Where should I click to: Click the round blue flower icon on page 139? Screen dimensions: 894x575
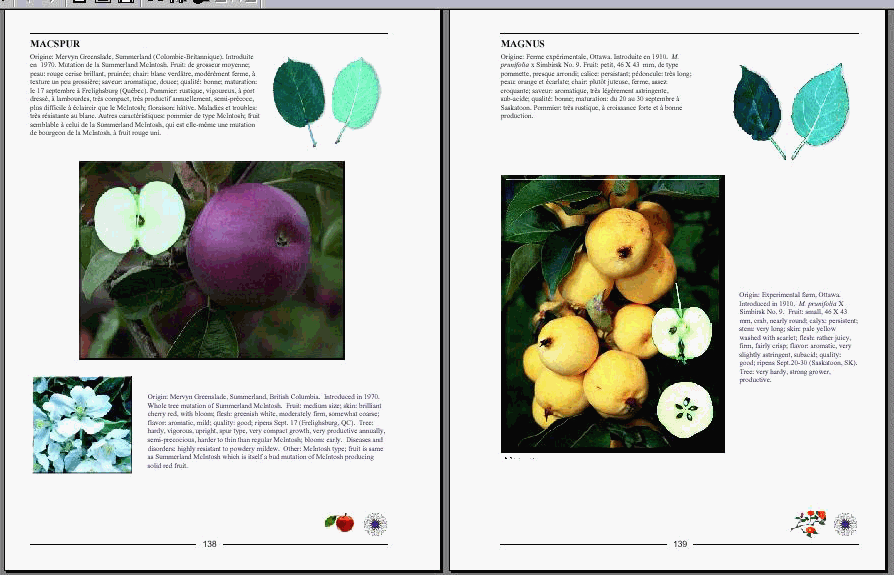(x=845, y=523)
